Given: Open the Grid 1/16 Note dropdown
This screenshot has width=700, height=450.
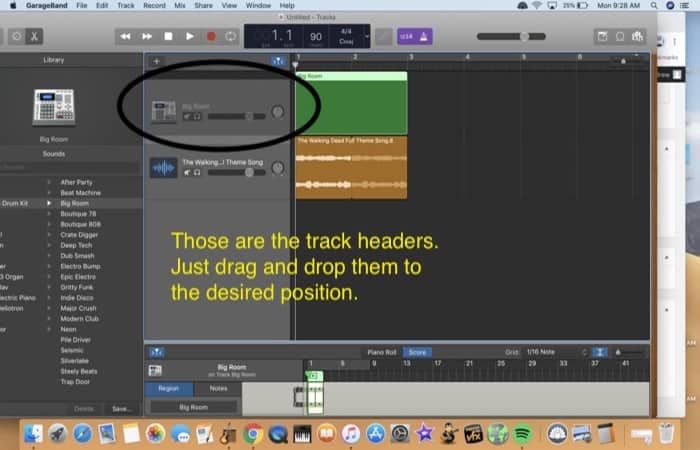Looking at the screenshot, I should 556,352.
